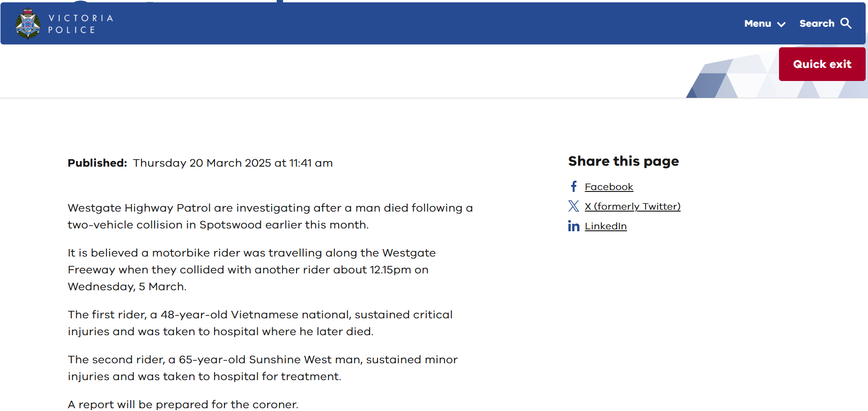Click the 'Share this page' heading

pos(623,161)
